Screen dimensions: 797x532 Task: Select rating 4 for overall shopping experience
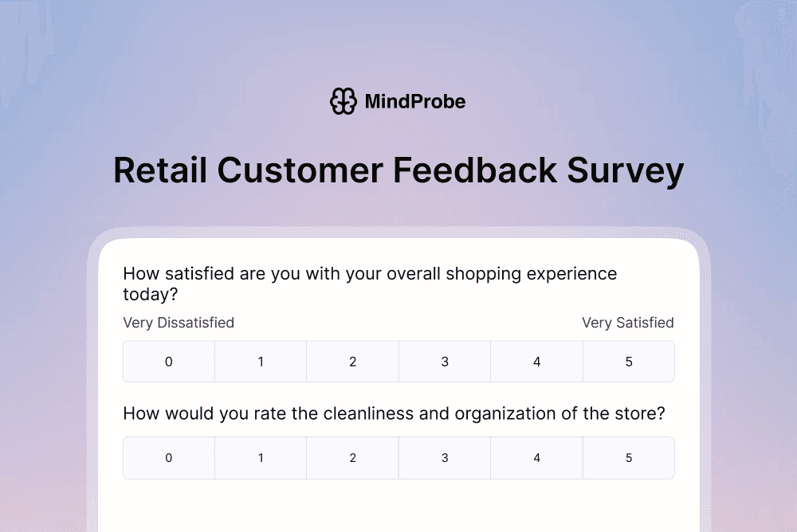(x=536, y=361)
